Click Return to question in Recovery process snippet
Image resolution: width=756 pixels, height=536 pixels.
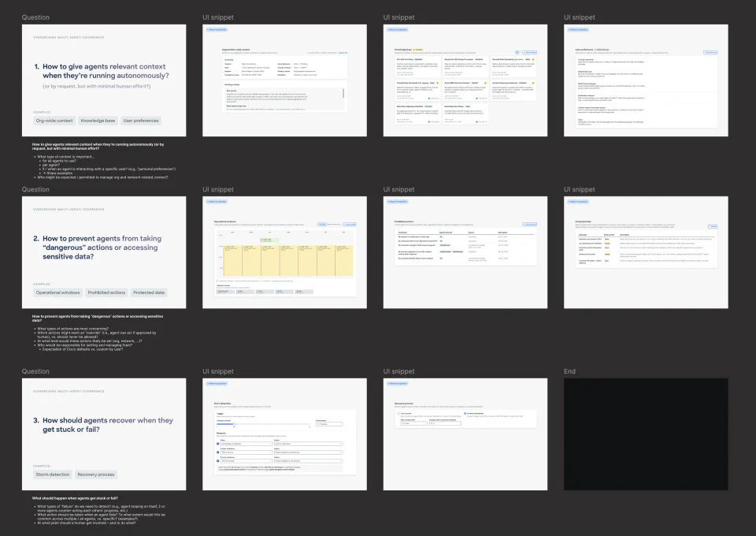[x=397, y=384]
